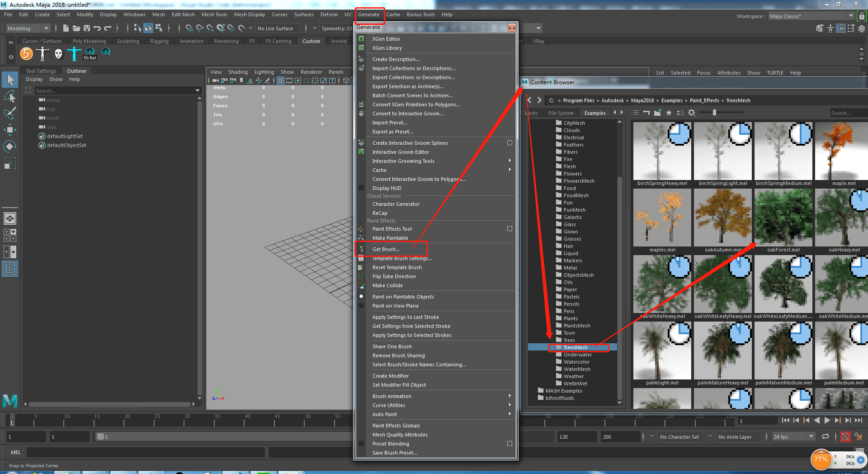The image size is (868, 474).
Task: Open Create Interactive Groom Splines option box
Action: pyautogui.click(x=509, y=143)
